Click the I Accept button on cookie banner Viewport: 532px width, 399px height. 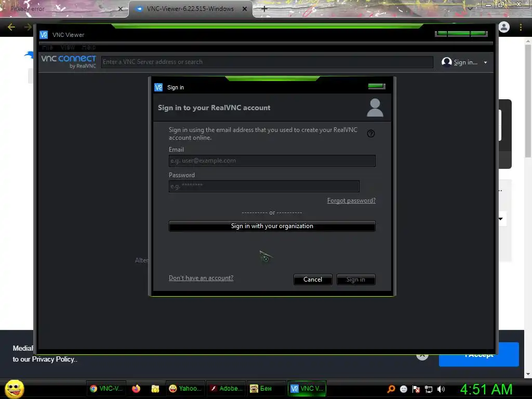(x=478, y=355)
